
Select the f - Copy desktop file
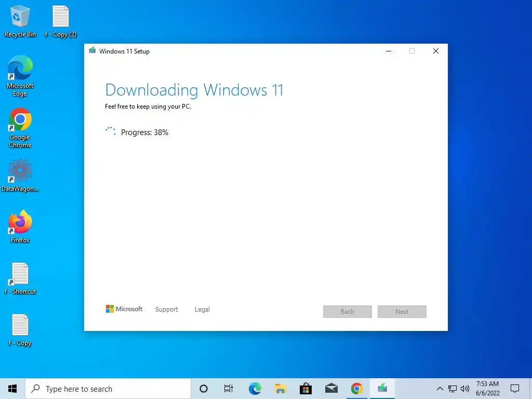coord(20,330)
